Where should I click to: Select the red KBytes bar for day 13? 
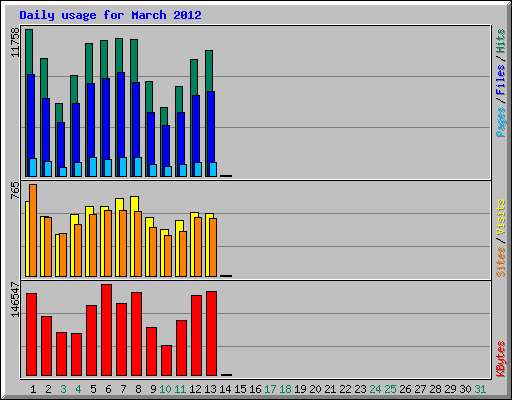tap(212, 334)
